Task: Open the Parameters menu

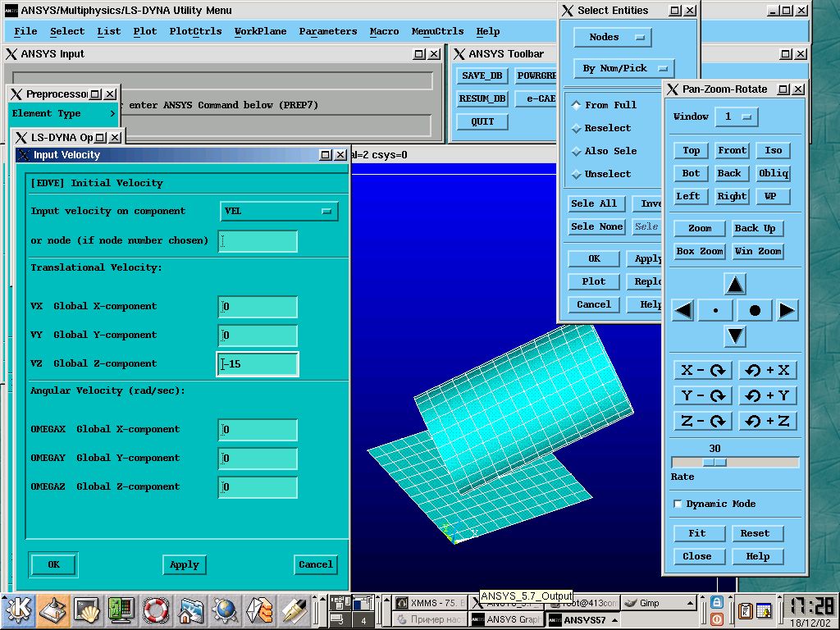Action: [328, 31]
